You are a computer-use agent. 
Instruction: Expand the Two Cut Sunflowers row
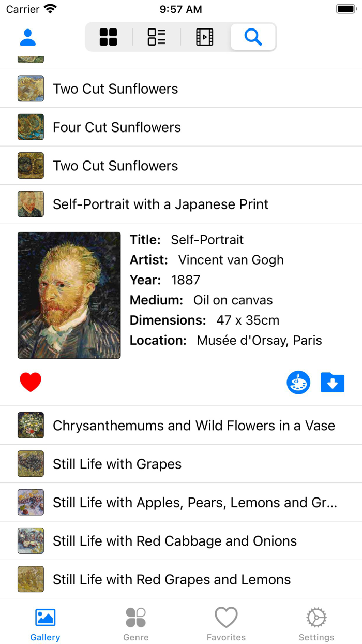(x=115, y=88)
